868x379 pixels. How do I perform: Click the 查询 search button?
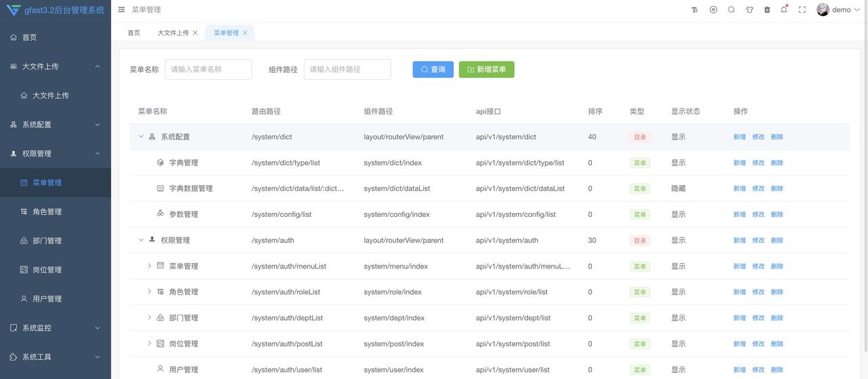click(433, 69)
